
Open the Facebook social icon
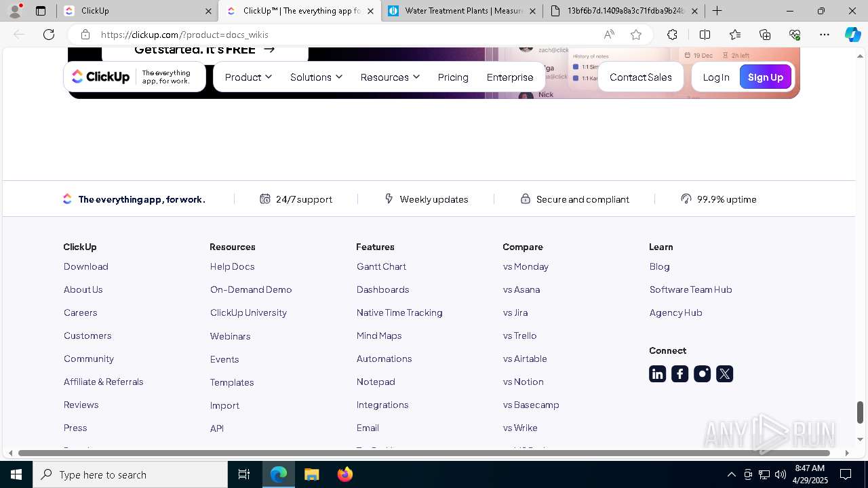point(679,374)
